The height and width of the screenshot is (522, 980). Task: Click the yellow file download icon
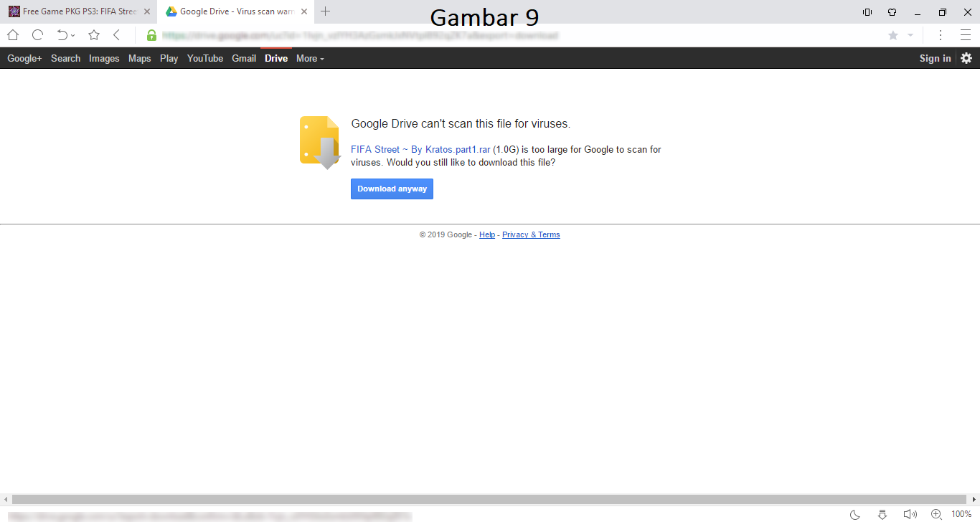320,142
